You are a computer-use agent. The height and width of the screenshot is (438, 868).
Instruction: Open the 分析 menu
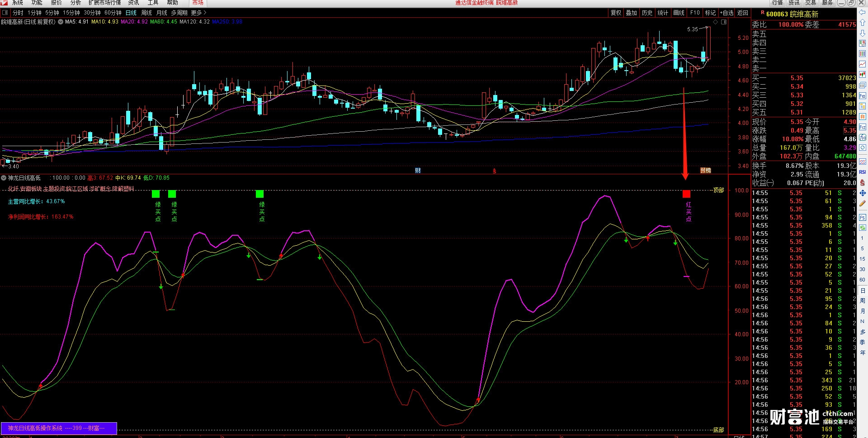pyautogui.click(x=75, y=3)
